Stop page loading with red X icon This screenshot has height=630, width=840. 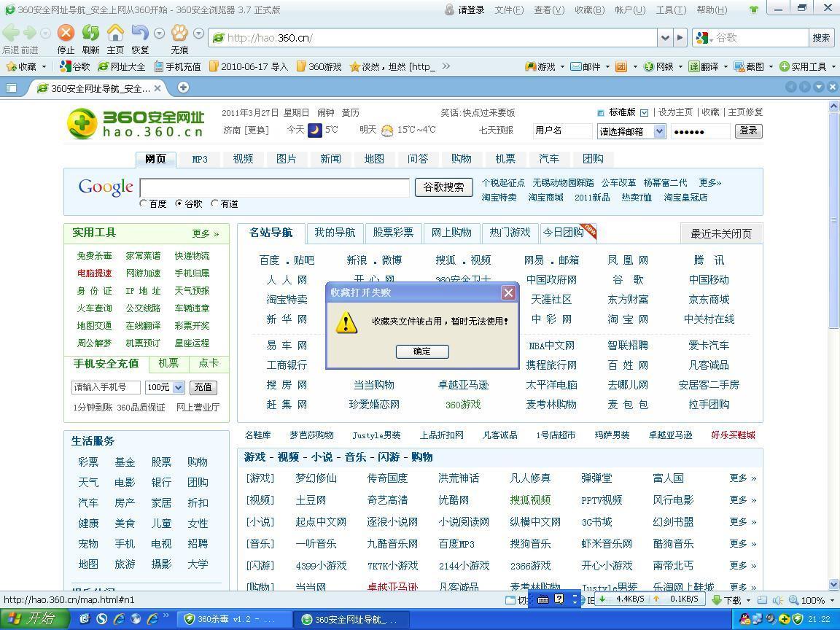coord(66,34)
